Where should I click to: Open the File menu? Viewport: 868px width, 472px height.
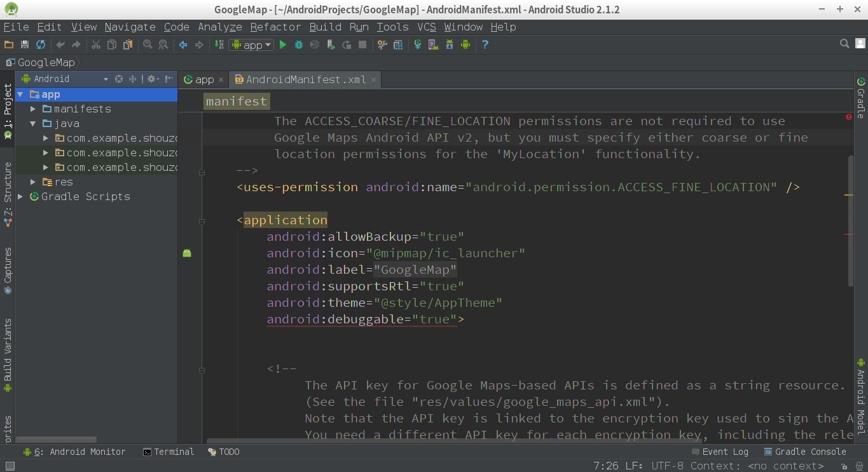tap(17, 27)
